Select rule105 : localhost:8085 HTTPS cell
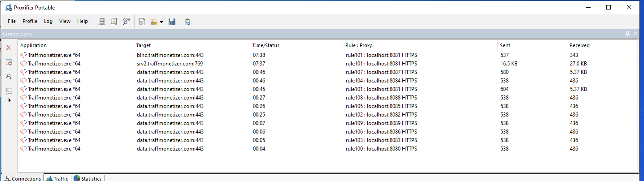Viewport: 644px width, 181px height. click(x=381, y=106)
